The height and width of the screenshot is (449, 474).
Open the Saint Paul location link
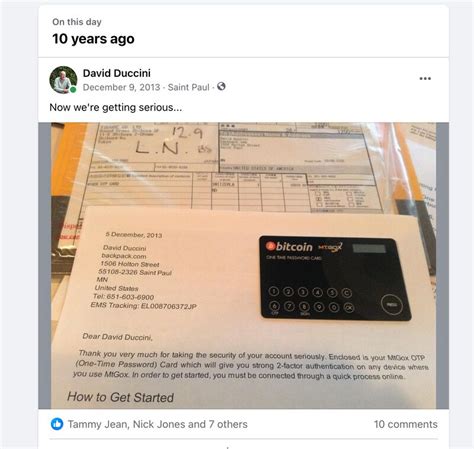point(188,87)
